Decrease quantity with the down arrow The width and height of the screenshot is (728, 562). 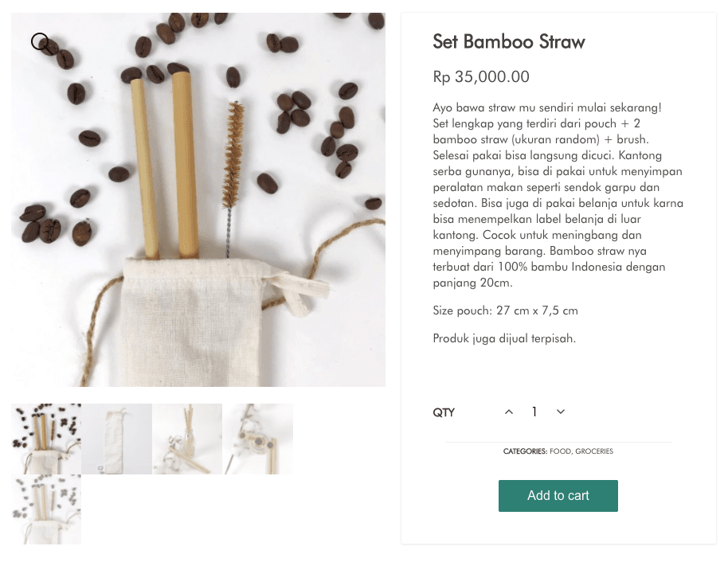click(561, 412)
